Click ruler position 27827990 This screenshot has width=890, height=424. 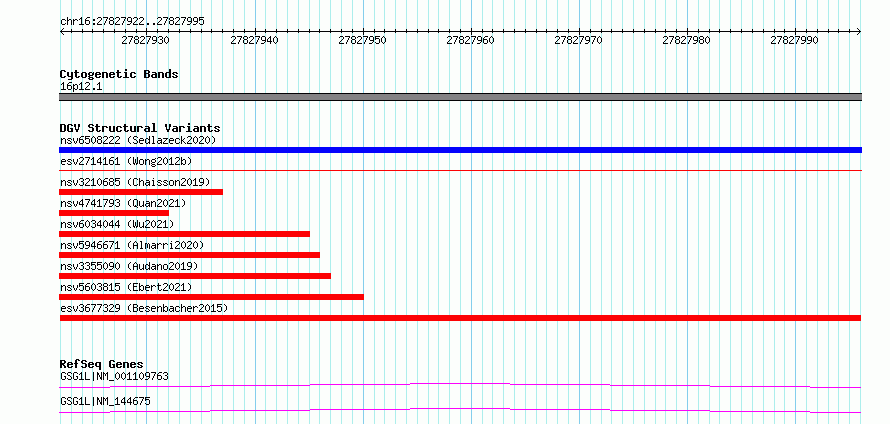point(795,40)
